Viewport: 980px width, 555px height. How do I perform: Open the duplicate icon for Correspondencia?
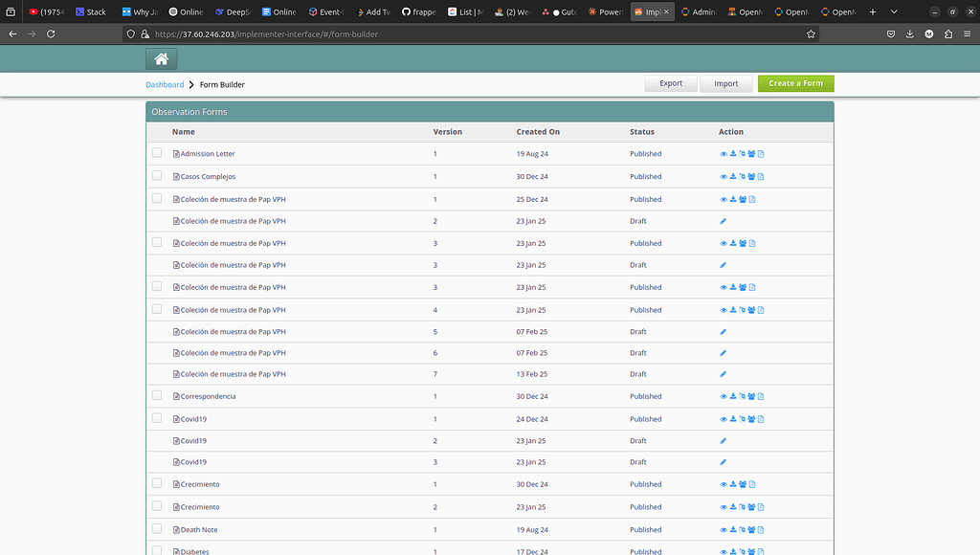click(x=742, y=396)
